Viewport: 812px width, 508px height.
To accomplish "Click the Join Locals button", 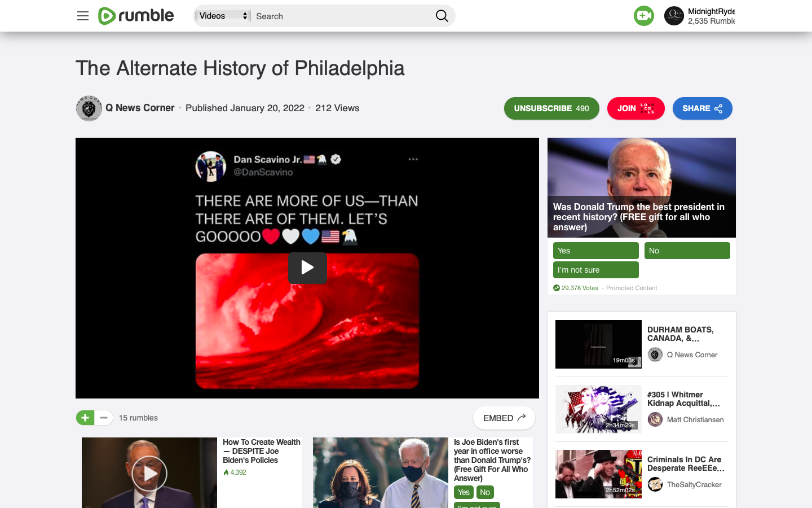I will 636,108.
